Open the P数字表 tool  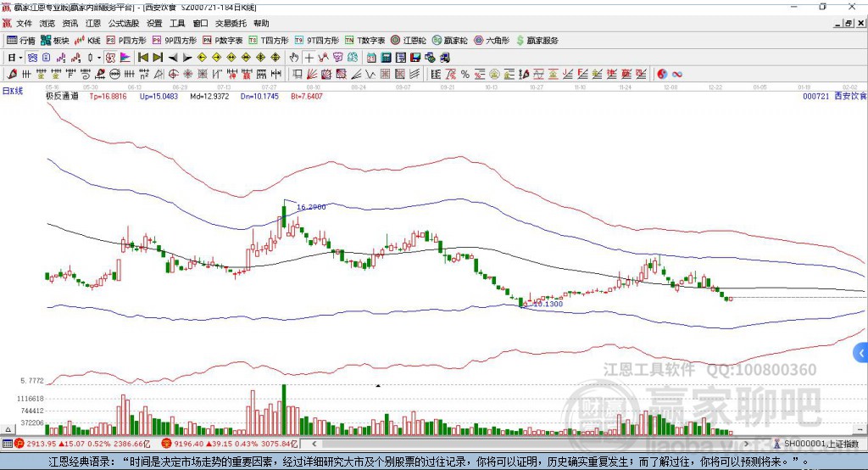(x=223, y=41)
